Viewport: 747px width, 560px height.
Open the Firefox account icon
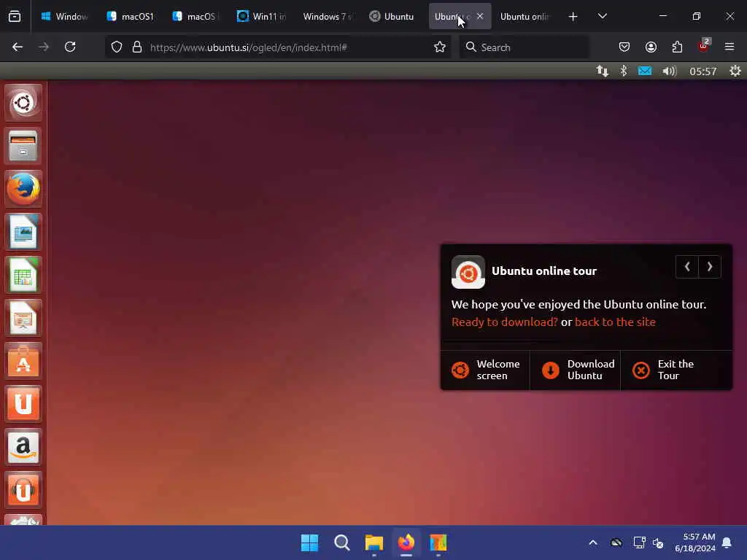[651, 47]
